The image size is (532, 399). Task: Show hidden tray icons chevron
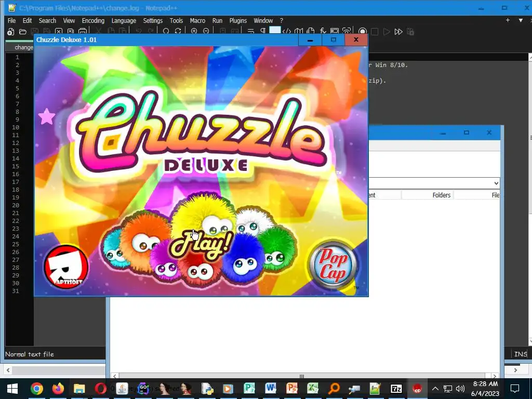point(435,389)
